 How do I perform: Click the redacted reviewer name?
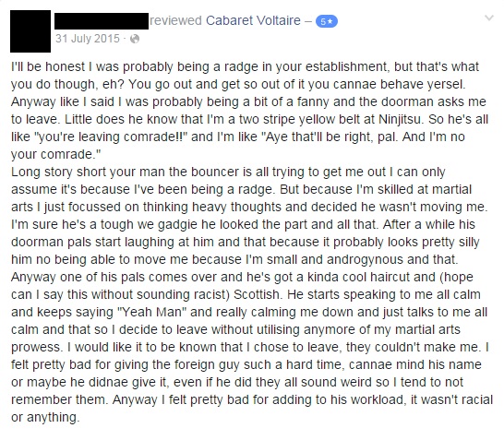(x=102, y=21)
